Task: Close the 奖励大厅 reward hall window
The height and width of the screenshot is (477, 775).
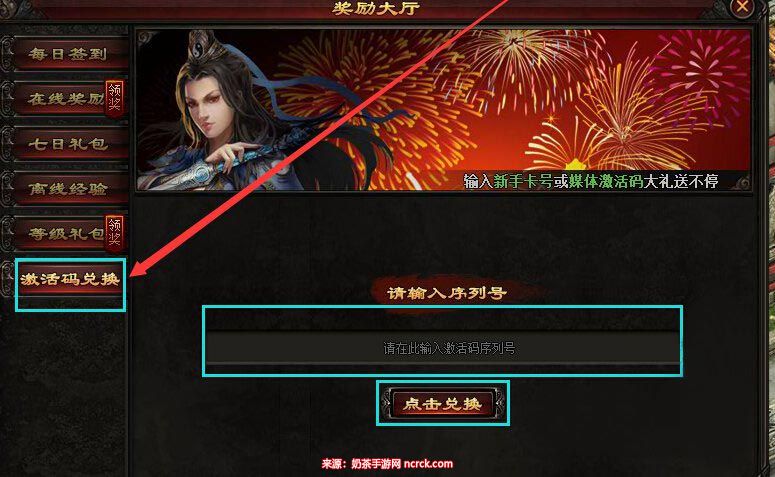Action: (x=742, y=7)
